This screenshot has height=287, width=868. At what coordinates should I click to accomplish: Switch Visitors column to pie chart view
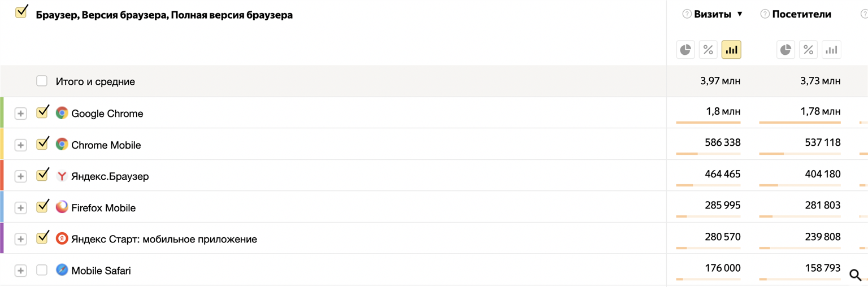point(785,50)
